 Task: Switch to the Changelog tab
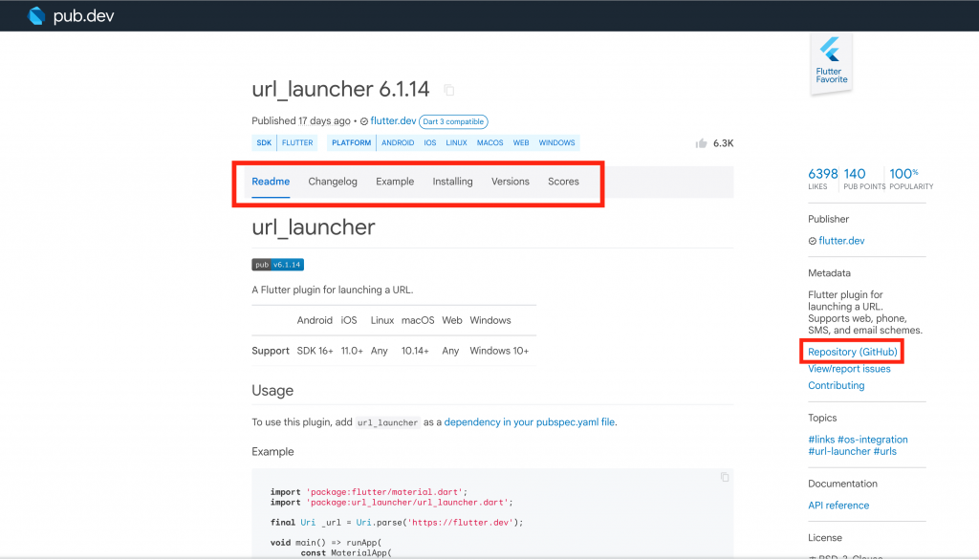click(x=333, y=182)
